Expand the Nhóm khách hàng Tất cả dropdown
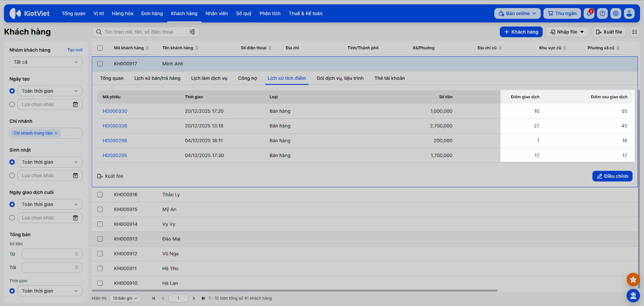Screen dimensions: 644x306 [x=46, y=62]
